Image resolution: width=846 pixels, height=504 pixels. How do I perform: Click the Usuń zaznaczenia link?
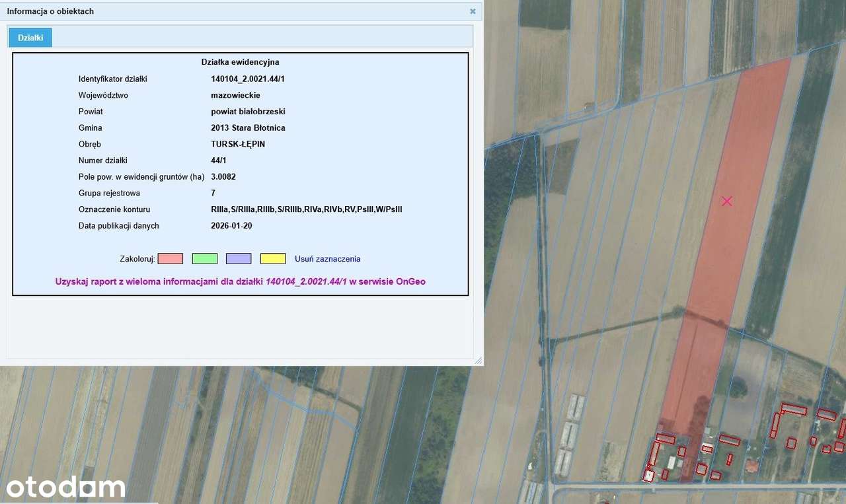tap(328, 259)
